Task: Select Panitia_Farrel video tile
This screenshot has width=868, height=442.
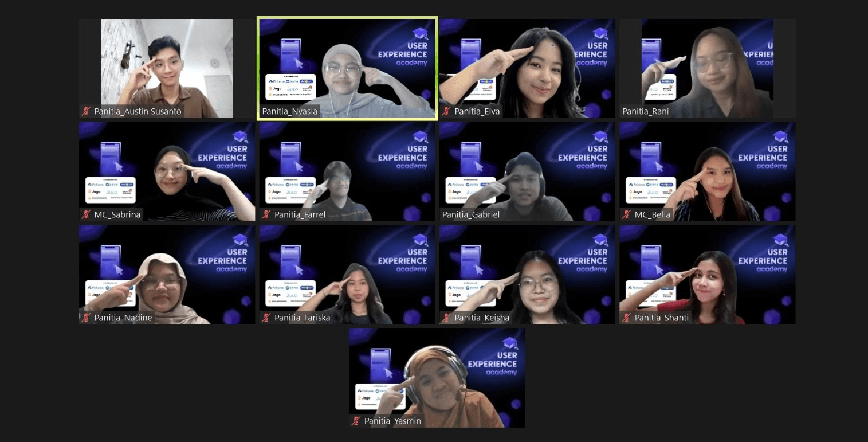Action: coord(347,171)
